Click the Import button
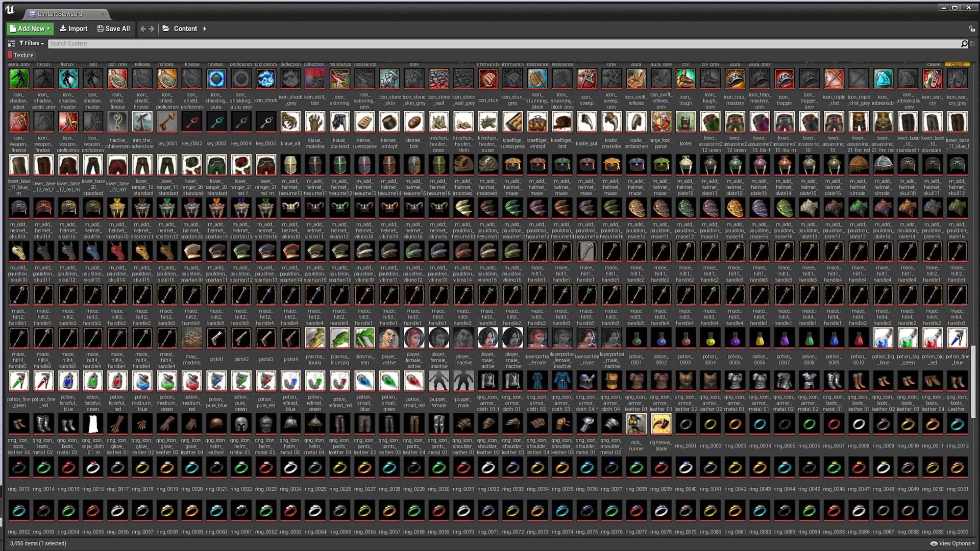 coord(73,29)
